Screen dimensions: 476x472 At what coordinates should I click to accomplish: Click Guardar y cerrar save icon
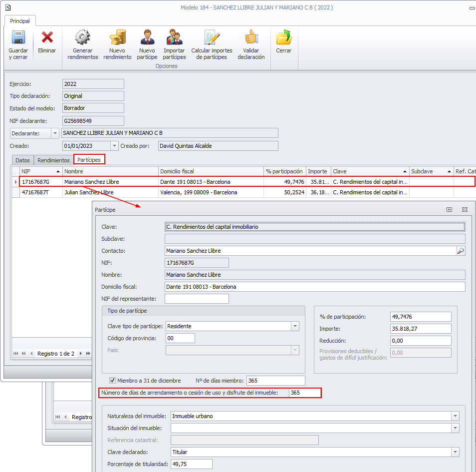(x=18, y=37)
